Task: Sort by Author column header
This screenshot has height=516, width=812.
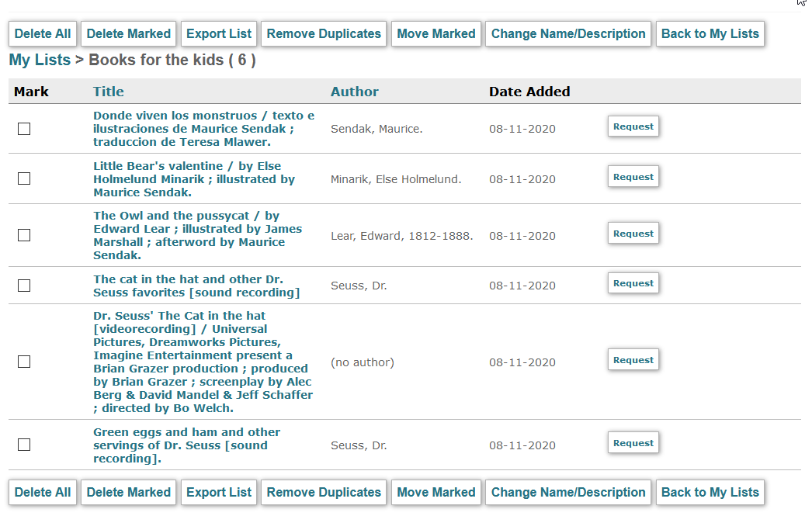Action: click(x=355, y=92)
